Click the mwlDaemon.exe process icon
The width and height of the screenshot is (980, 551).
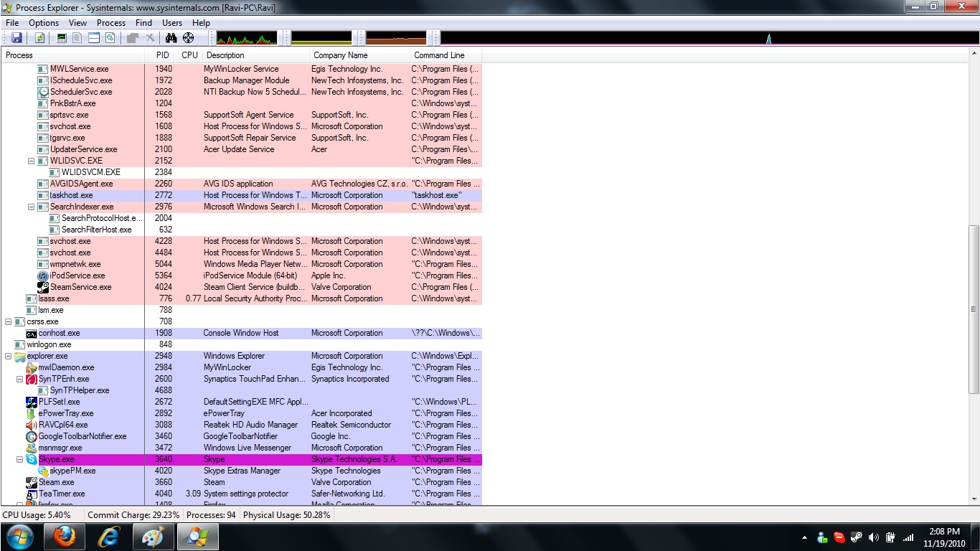(x=32, y=367)
